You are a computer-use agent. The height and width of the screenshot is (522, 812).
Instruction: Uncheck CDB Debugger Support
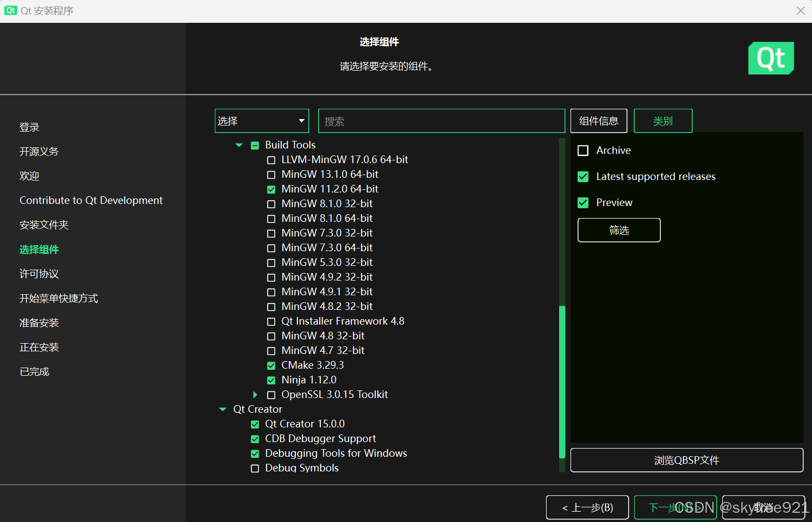tap(255, 439)
